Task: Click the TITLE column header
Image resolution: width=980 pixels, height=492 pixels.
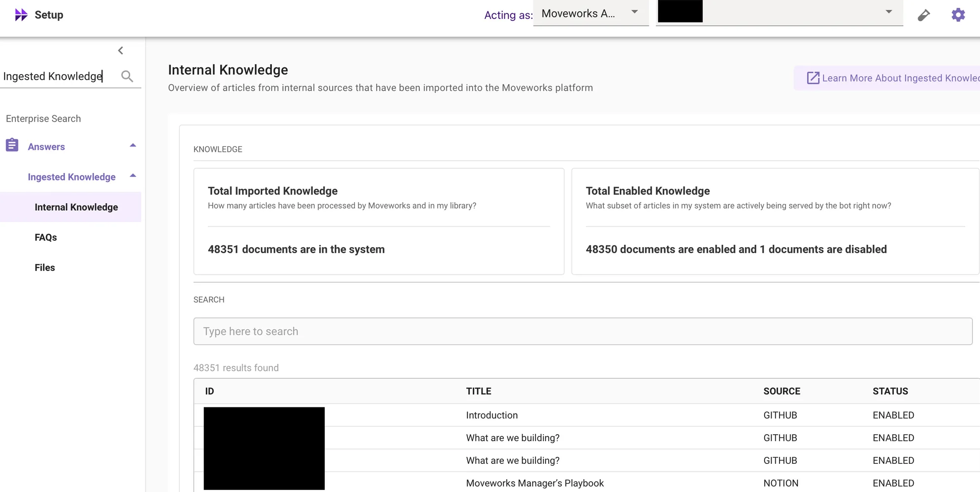Action: (x=478, y=391)
